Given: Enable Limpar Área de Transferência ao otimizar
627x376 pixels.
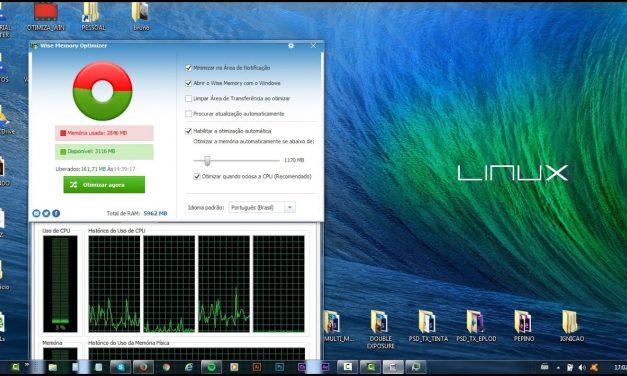Looking at the screenshot, I should tap(188, 98).
